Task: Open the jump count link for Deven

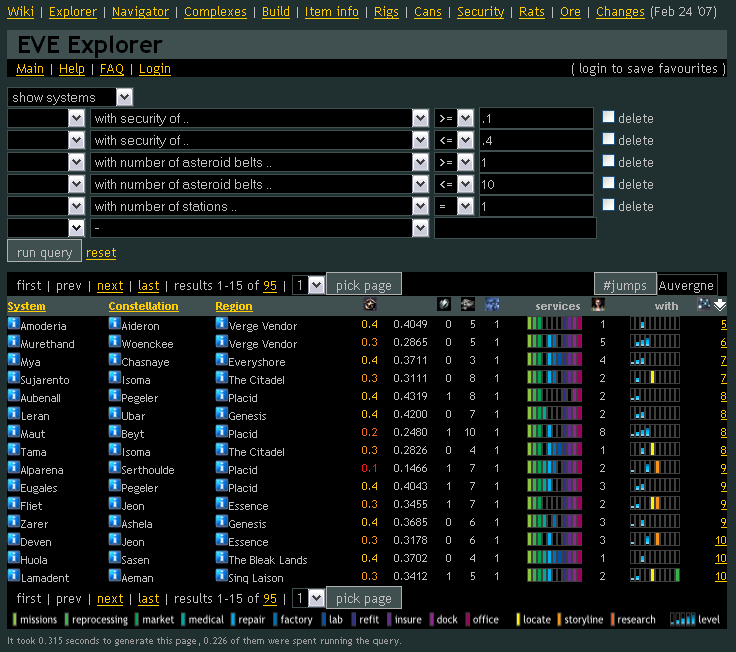Action: tap(721, 540)
